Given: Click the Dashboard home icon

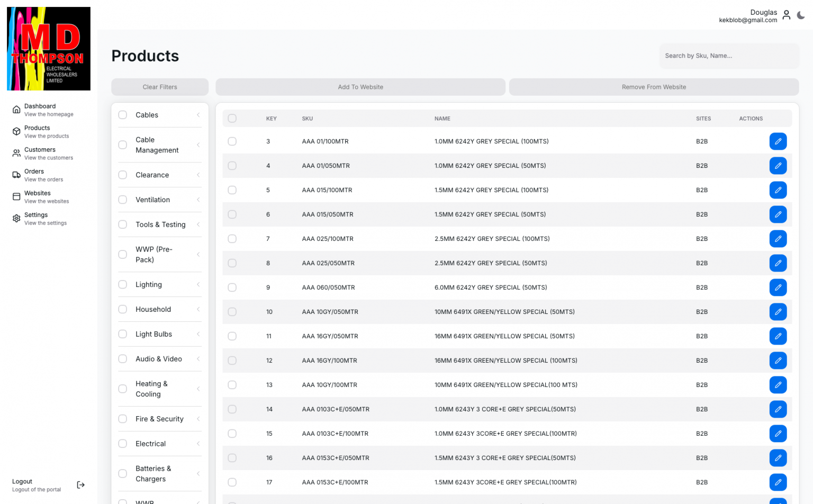Looking at the screenshot, I should [16, 110].
